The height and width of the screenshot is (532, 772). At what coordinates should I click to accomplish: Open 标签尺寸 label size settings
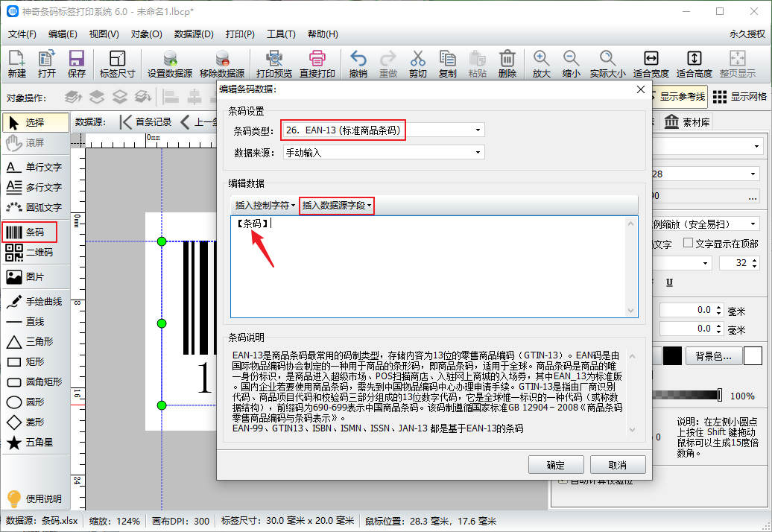[x=117, y=63]
